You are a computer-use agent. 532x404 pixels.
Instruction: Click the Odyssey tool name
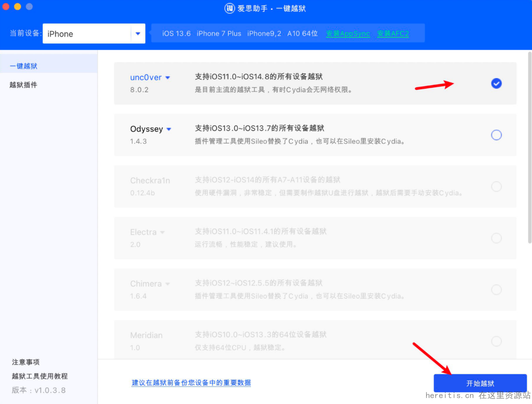[x=146, y=129]
